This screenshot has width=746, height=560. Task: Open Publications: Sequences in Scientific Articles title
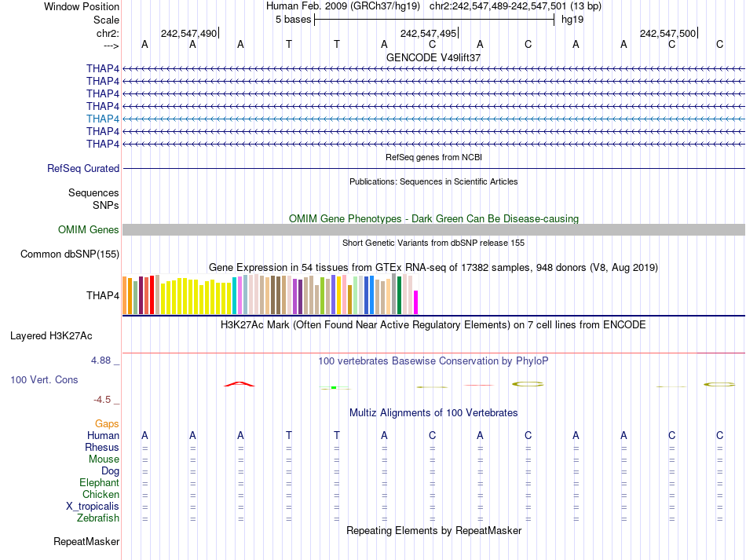433,181
